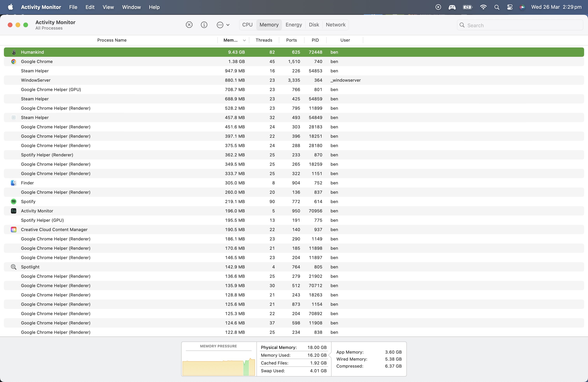Select Chrome Helper (Renderer) row with PID 21902
Viewport: 588px width, 382px height.
click(294, 276)
